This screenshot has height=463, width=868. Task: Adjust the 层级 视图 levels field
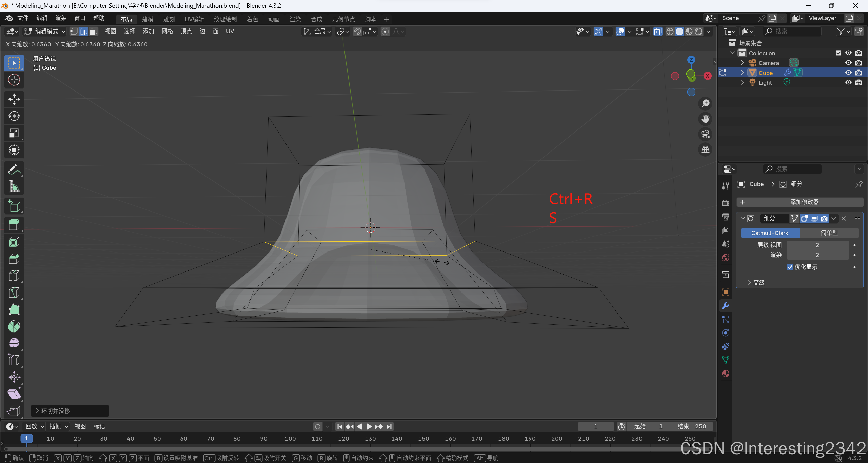coord(817,245)
